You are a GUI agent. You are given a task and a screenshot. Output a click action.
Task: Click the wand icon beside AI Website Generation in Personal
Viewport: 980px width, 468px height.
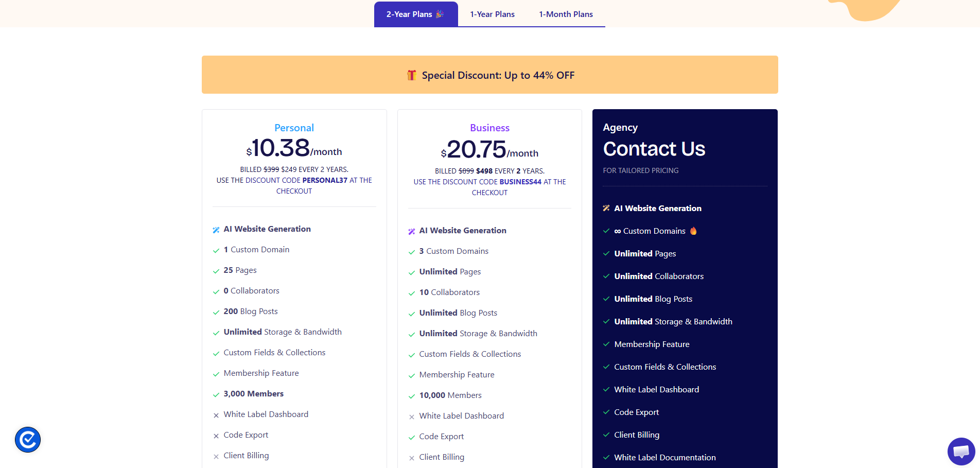[216, 230]
